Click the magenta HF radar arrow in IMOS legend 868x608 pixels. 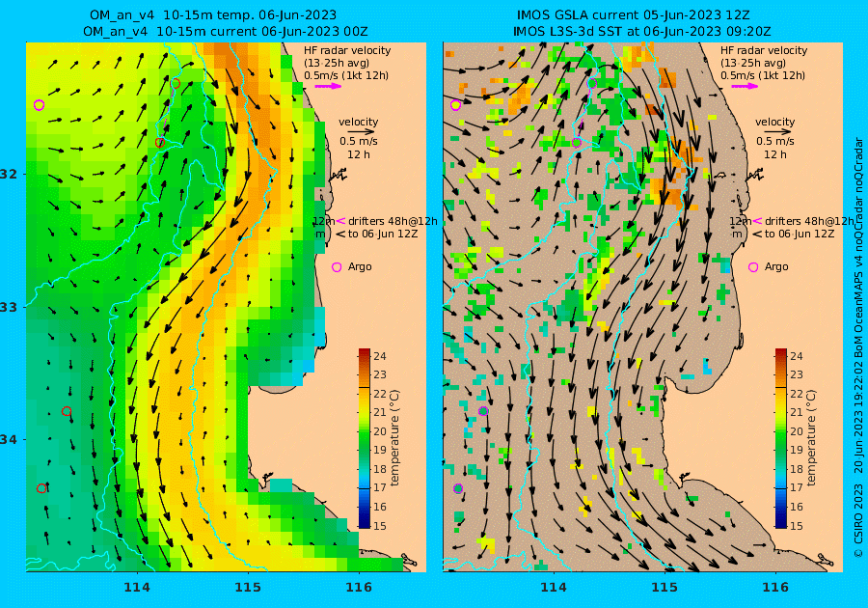(x=745, y=86)
